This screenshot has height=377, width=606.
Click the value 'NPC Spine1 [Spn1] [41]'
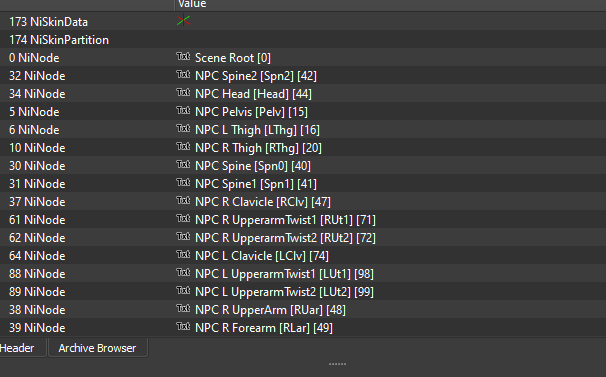(256, 184)
